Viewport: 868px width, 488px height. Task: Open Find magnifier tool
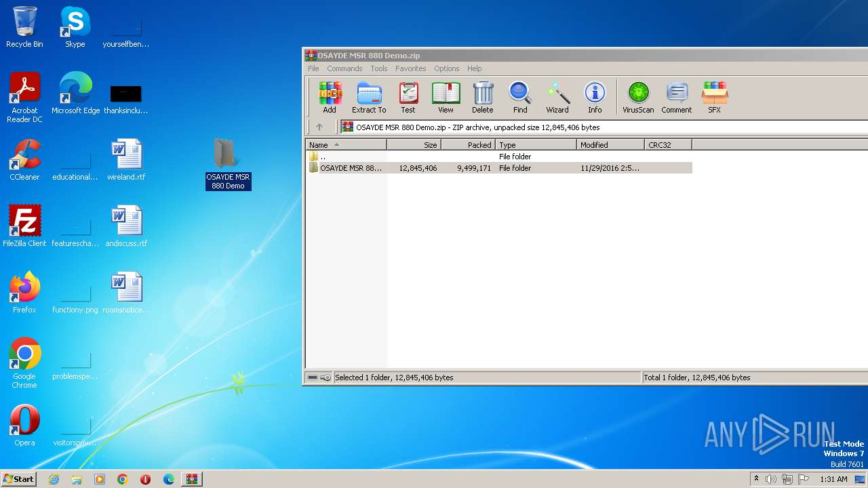pos(520,98)
